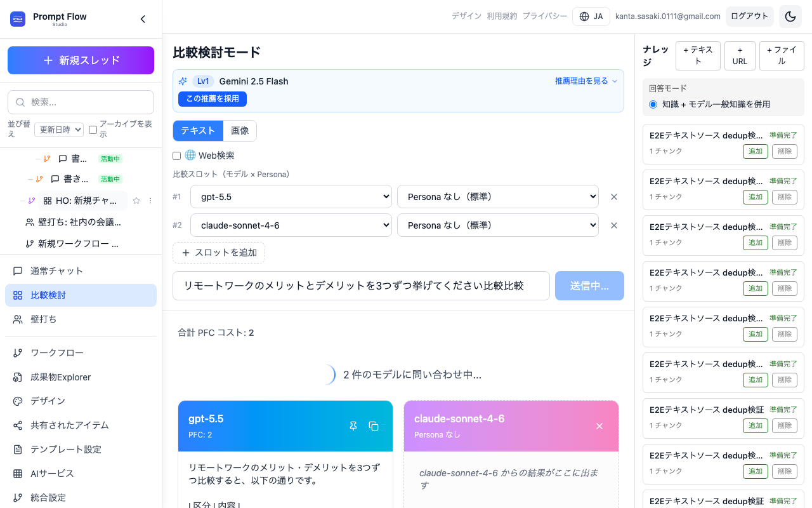Screen dimensions: 812x508
Task: Open 共有されたアイテム
Action: (x=81, y=425)
